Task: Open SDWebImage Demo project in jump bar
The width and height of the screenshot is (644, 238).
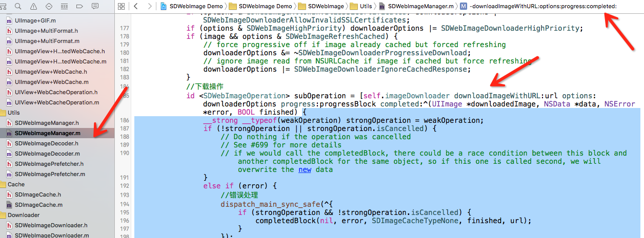Action: 191,6
